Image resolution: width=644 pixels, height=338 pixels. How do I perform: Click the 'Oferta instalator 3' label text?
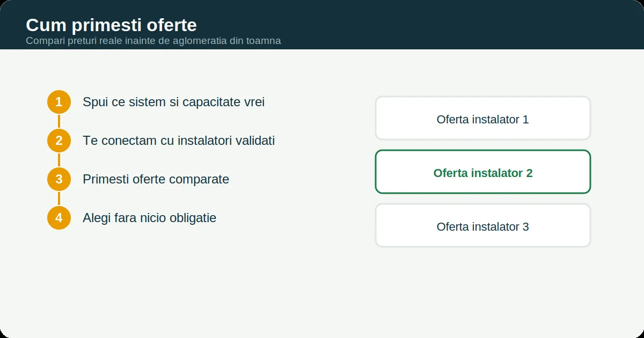483,227
